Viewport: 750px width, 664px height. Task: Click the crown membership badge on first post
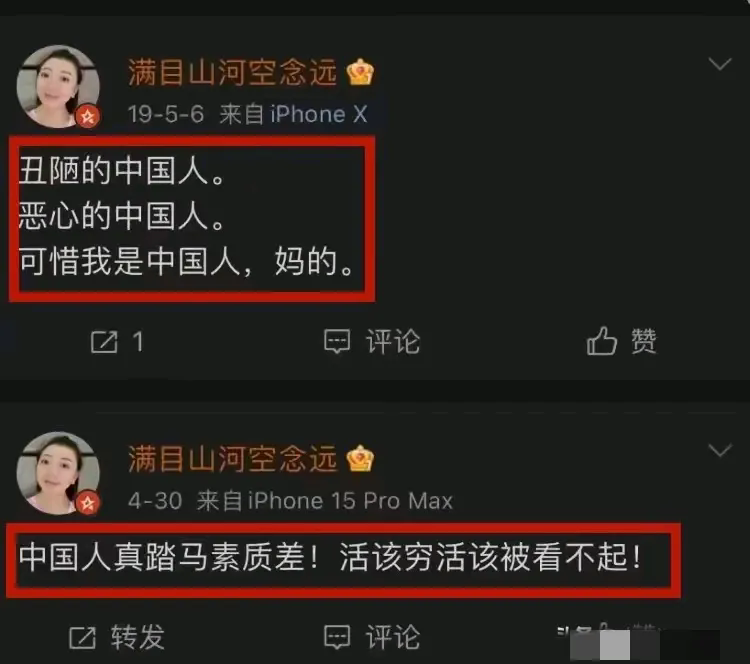360,72
